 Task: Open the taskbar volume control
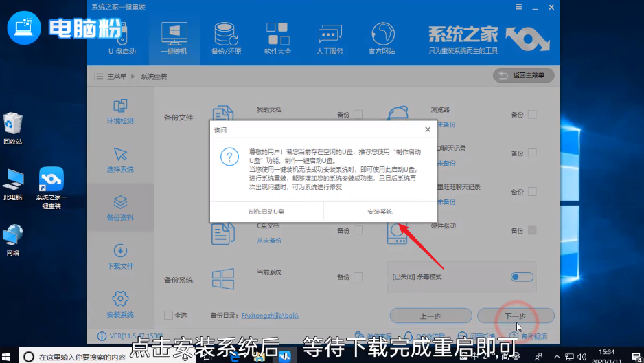click(x=582, y=356)
